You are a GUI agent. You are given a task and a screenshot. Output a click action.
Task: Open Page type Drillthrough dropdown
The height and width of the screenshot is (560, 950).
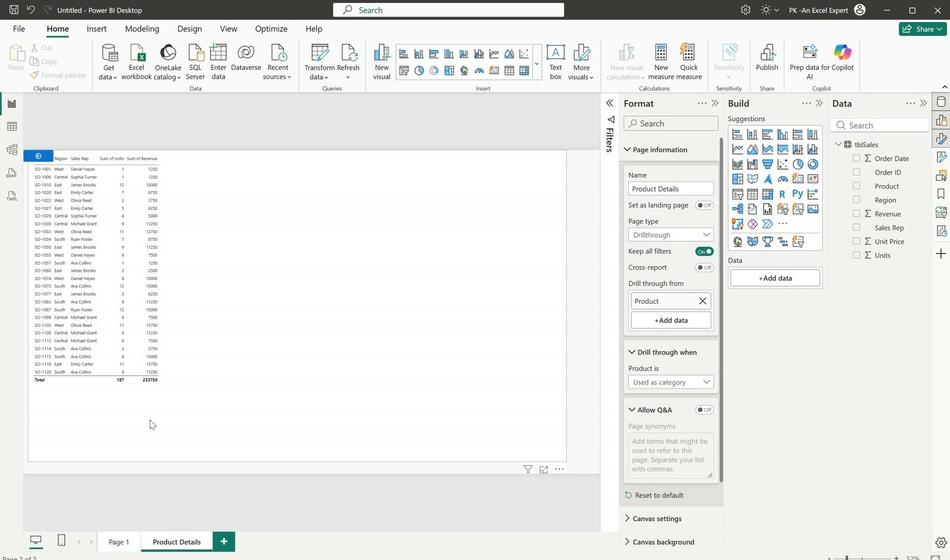[x=671, y=235]
